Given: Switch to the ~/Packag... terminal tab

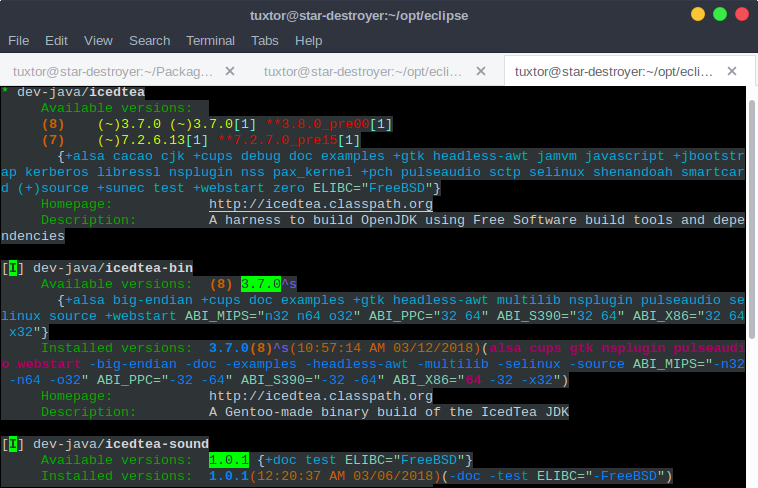Looking at the screenshot, I should tap(113, 72).
